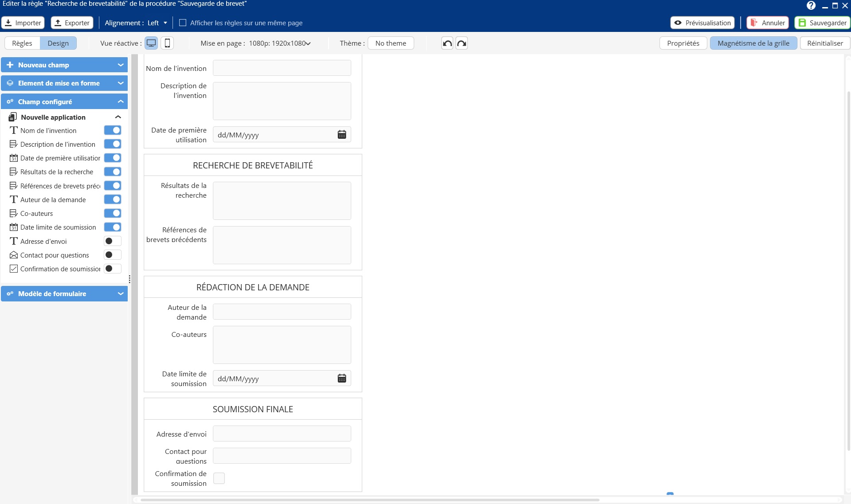Click checkbox icon beside Confirmation de soumission
Image resolution: width=851 pixels, height=504 pixels.
coord(14,269)
